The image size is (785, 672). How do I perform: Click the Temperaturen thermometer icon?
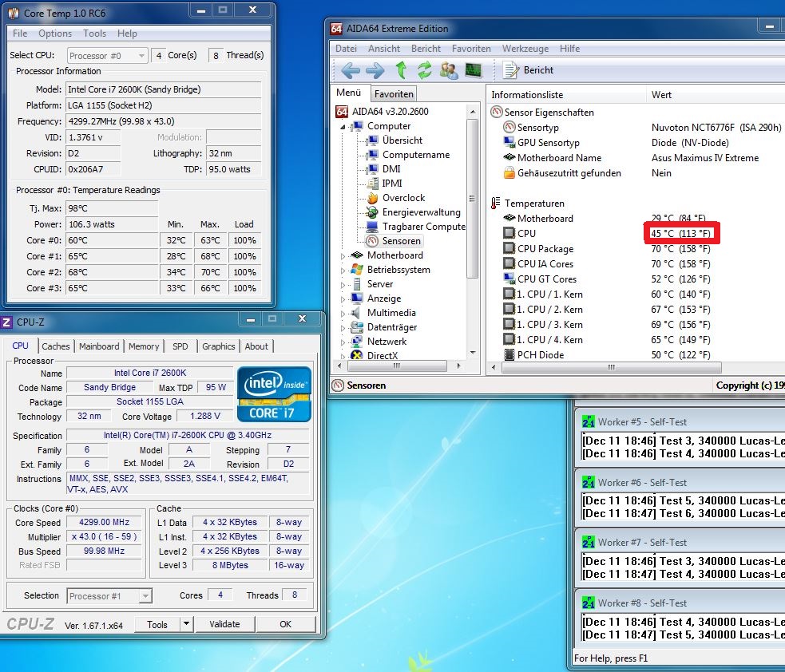496,204
